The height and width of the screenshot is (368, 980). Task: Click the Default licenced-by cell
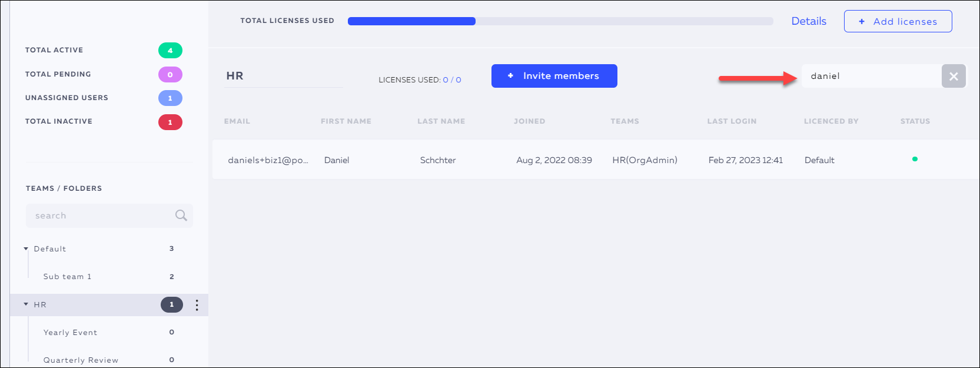[819, 160]
